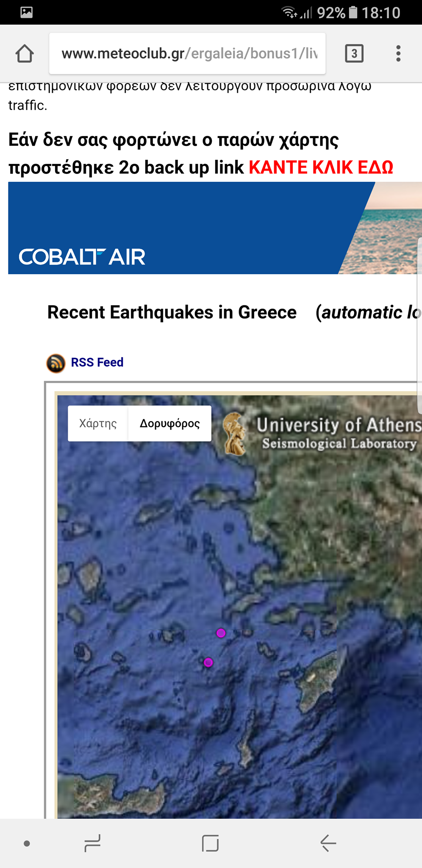Image resolution: width=422 pixels, height=868 pixels.
Task: Switch map to Δορυφόρος satellite view
Action: (x=169, y=423)
